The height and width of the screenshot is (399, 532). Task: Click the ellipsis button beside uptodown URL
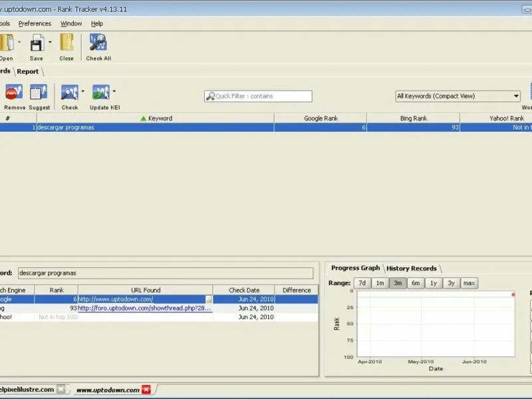pos(209,299)
